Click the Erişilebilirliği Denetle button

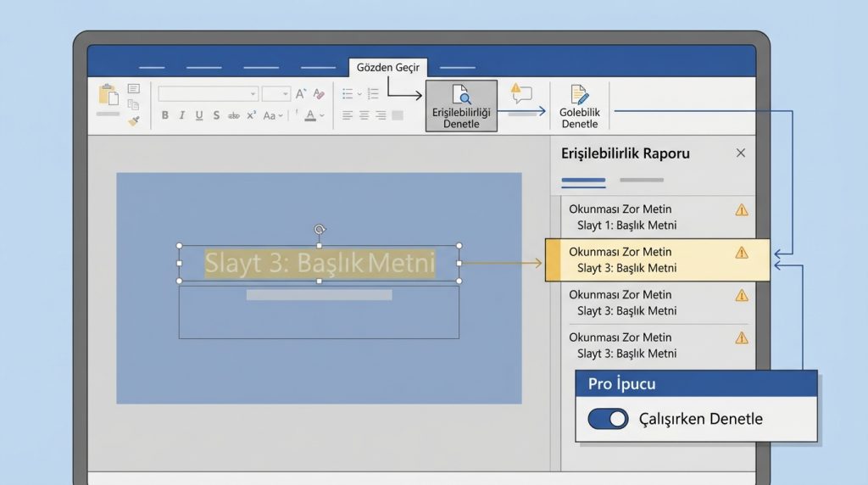tap(461, 106)
